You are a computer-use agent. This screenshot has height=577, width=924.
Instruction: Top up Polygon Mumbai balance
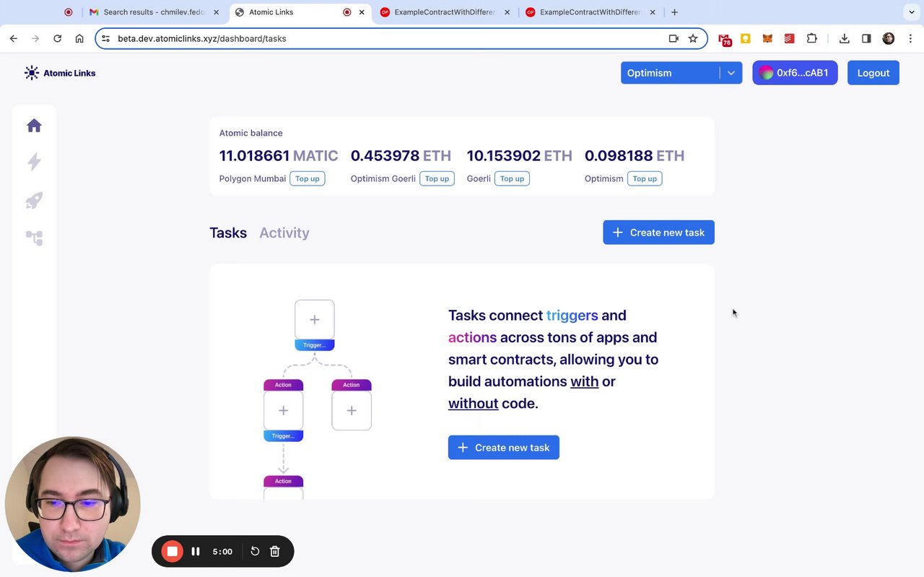pos(308,178)
